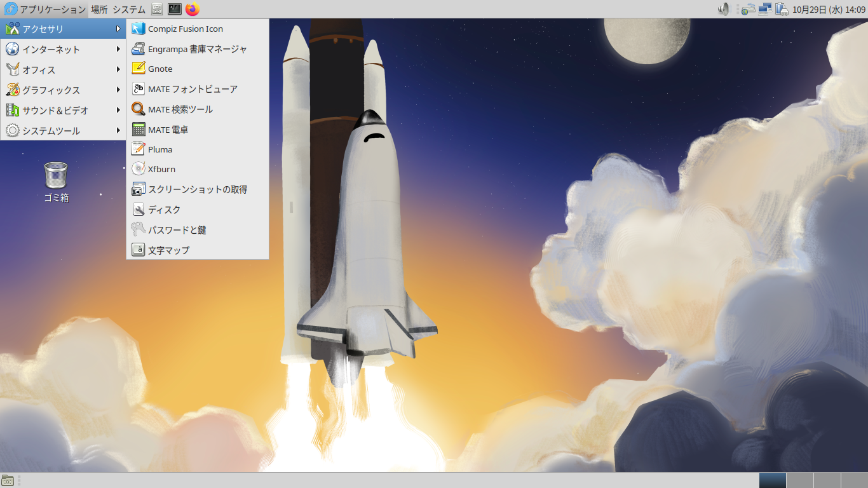
Task: Expand the サウンド＆ビデオ submenu
Action: pyautogui.click(x=64, y=110)
